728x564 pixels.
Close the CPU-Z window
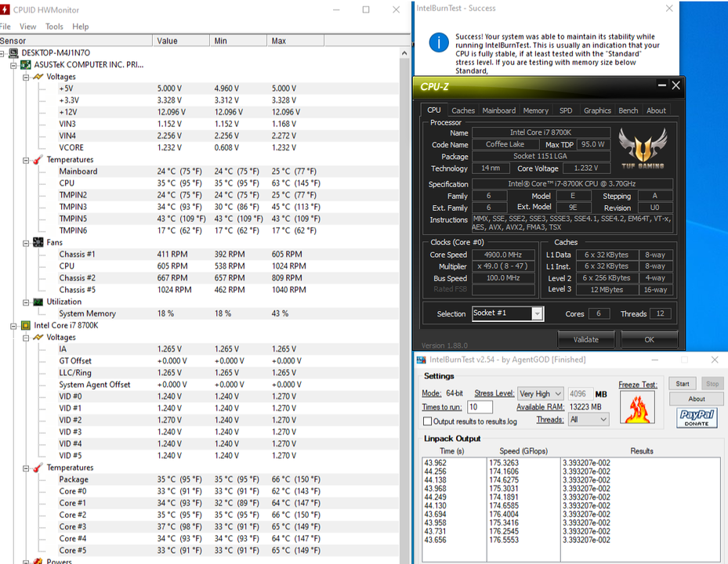tap(676, 85)
